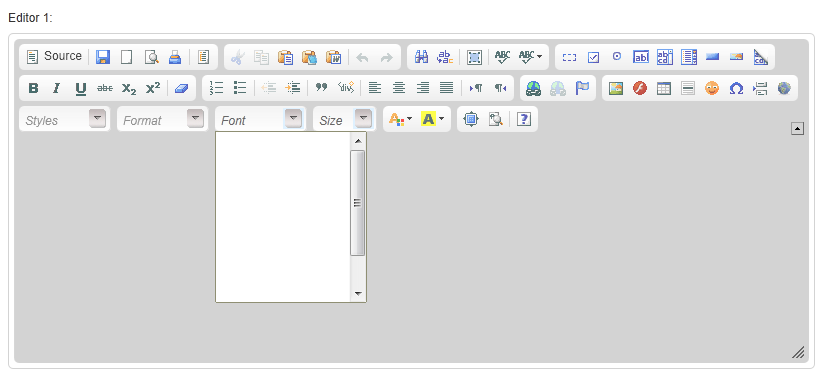Toggle Block Quote formatting
The height and width of the screenshot is (379, 819).
(322, 88)
